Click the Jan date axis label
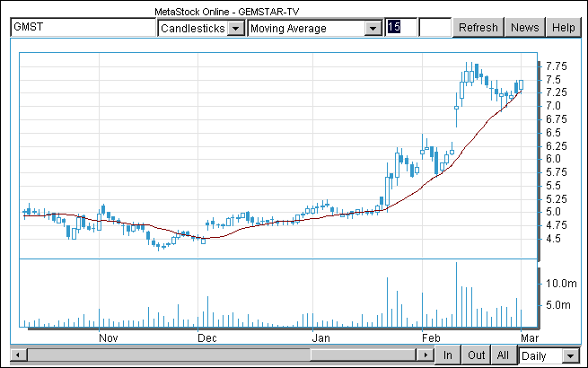 [x=321, y=338]
